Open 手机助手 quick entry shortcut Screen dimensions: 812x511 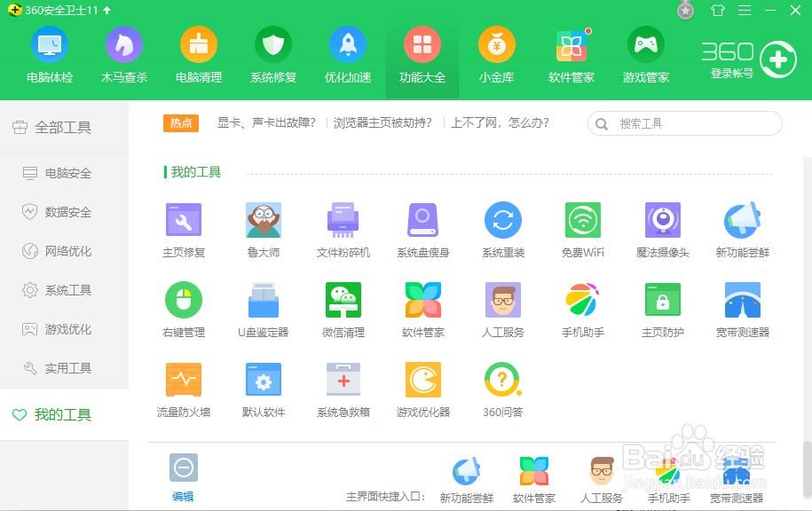pyautogui.click(x=668, y=481)
